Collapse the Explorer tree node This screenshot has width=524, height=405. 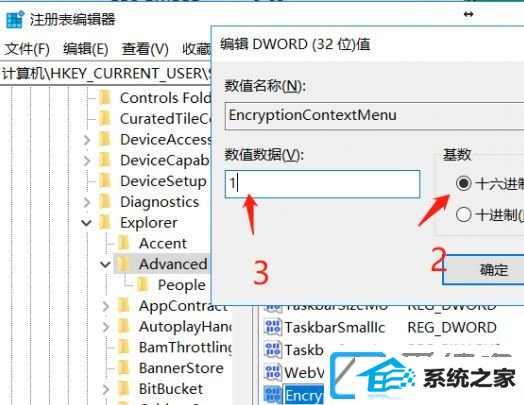click(87, 223)
